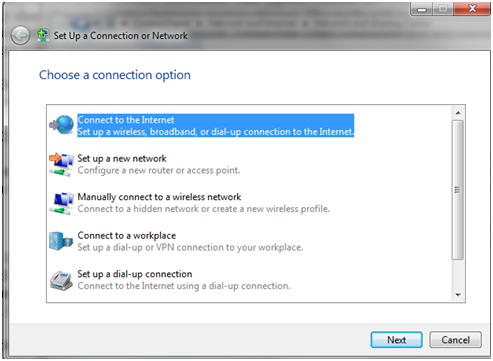Click the wireless network computers icon

61,203
